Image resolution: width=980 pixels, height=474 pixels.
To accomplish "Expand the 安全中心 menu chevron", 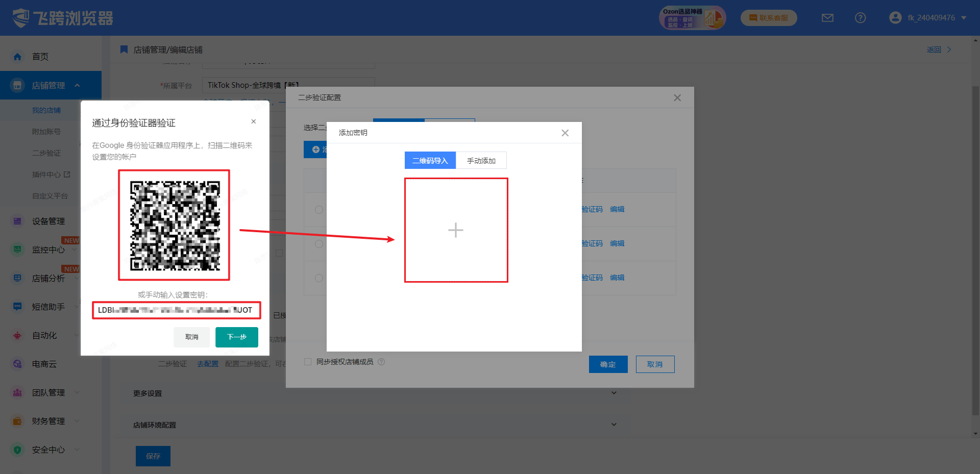I will (77, 450).
